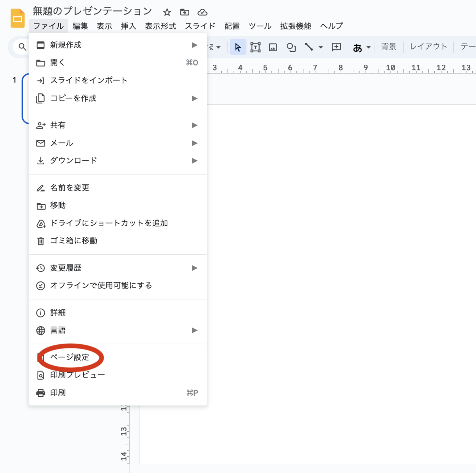Open the ツール menu

pyautogui.click(x=260, y=26)
